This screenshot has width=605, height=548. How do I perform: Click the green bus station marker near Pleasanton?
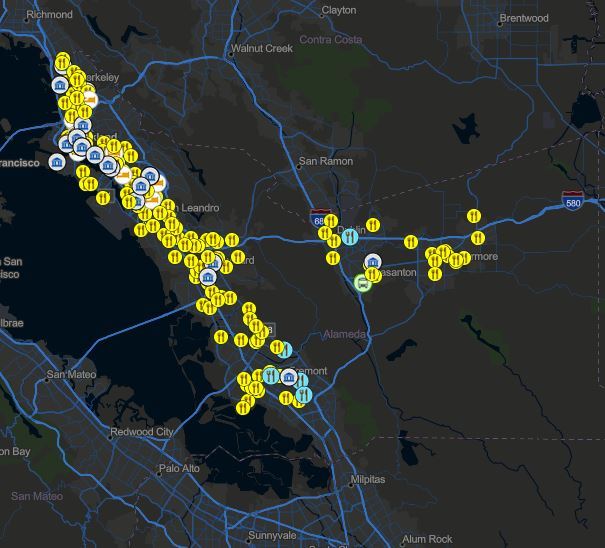pyautogui.click(x=362, y=283)
